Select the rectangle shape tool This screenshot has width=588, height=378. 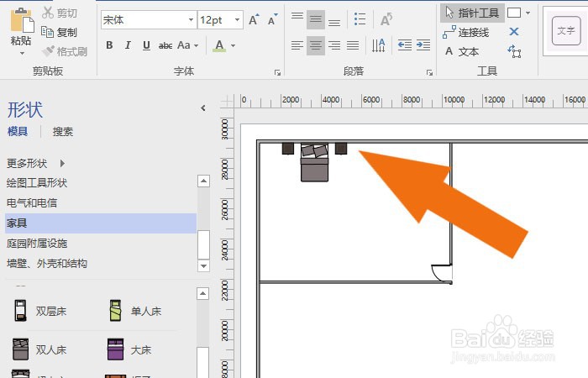(x=514, y=13)
